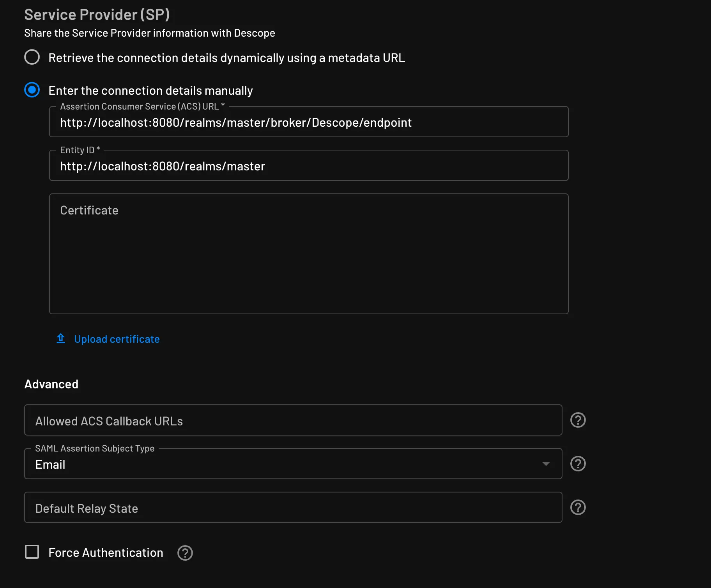Click the chevron arrow on the Email dropdown
Screen dimensions: 711x588
pyautogui.click(x=547, y=464)
